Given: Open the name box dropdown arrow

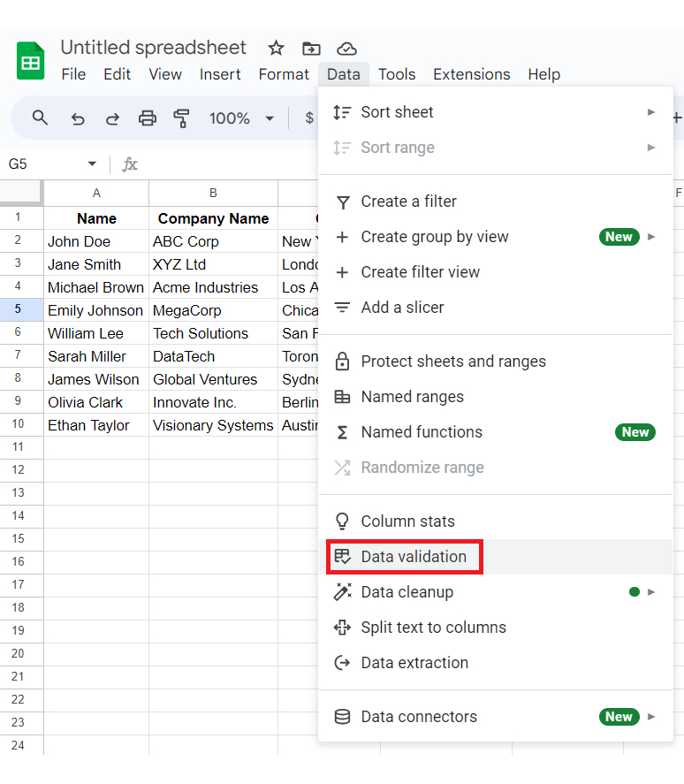Looking at the screenshot, I should [92, 164].
